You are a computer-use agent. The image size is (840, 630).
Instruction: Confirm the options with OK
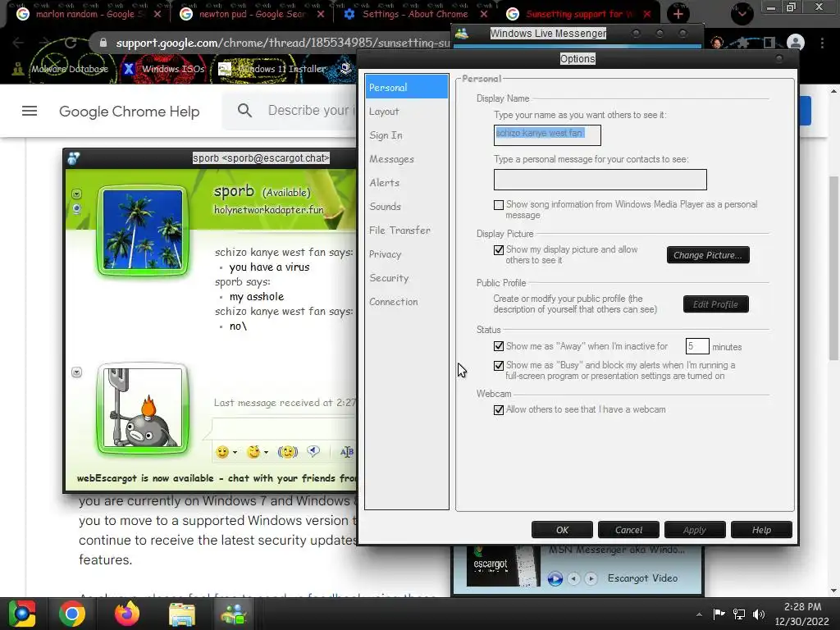[x=562, y=530]
